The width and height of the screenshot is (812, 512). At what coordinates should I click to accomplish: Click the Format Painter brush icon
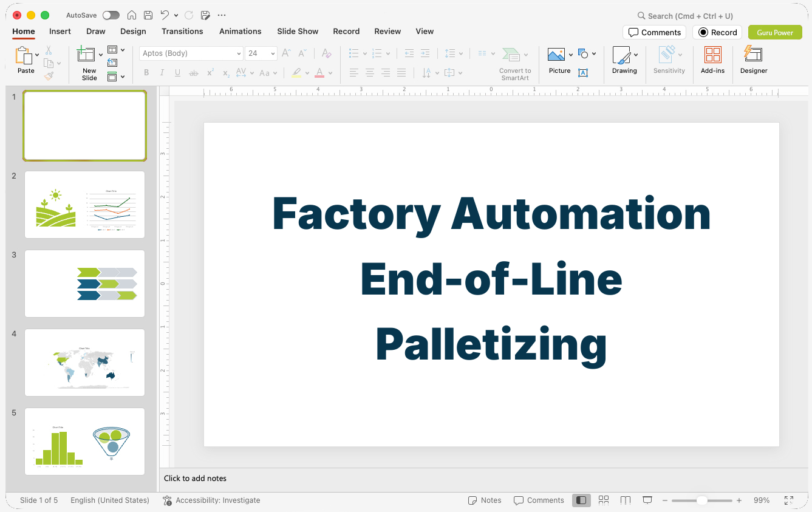tap(49, 76)
